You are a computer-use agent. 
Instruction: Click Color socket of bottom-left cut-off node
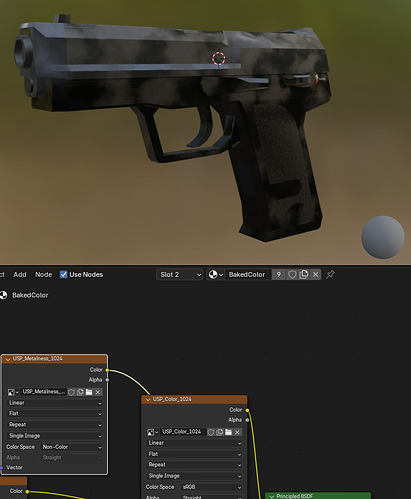pyautogui.click(x=27, y=491)
